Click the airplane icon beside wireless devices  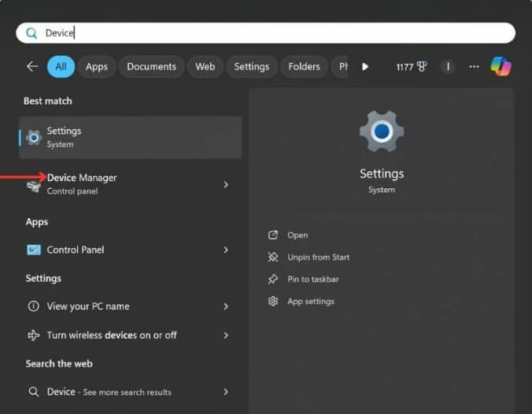point(34,335)
